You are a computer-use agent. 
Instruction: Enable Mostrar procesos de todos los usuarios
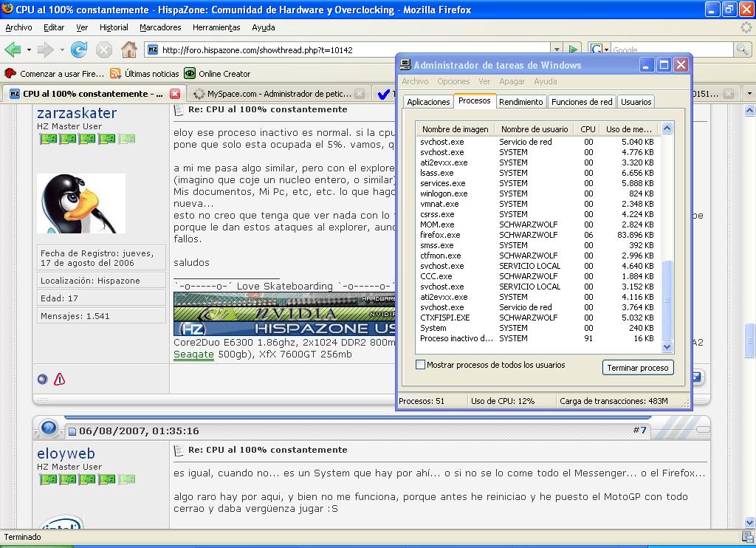pyautogui.click(x=421, y=365)
